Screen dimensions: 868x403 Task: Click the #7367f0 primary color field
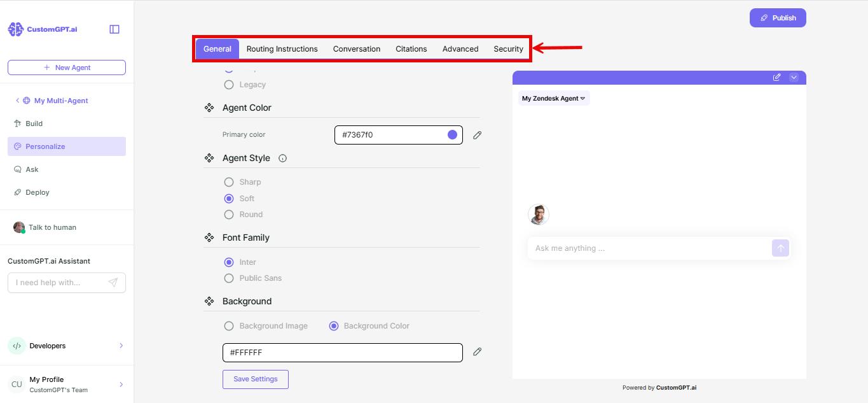coord(399,135)
